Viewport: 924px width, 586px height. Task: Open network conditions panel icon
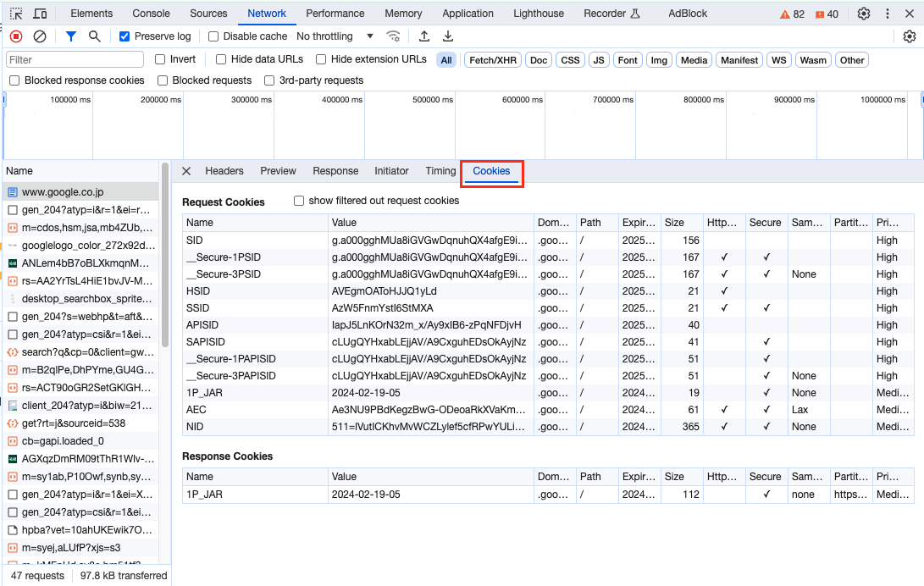[x=393, y=36]
